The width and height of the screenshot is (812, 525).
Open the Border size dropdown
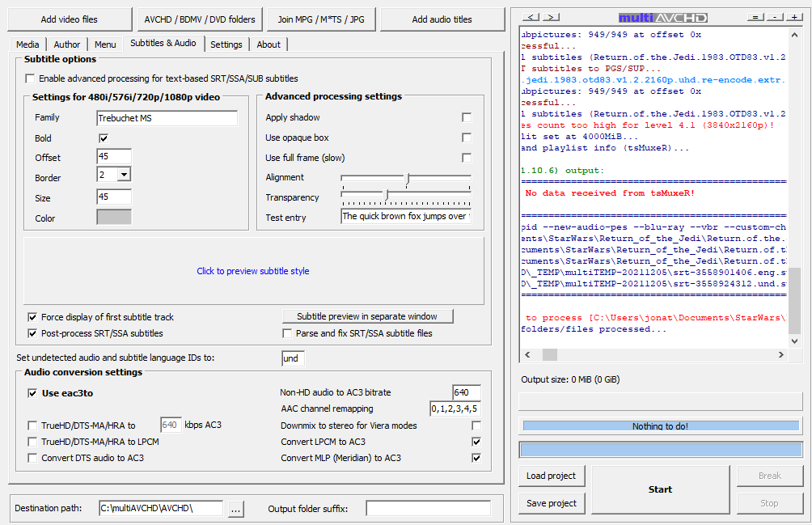[x=124, y=174]
